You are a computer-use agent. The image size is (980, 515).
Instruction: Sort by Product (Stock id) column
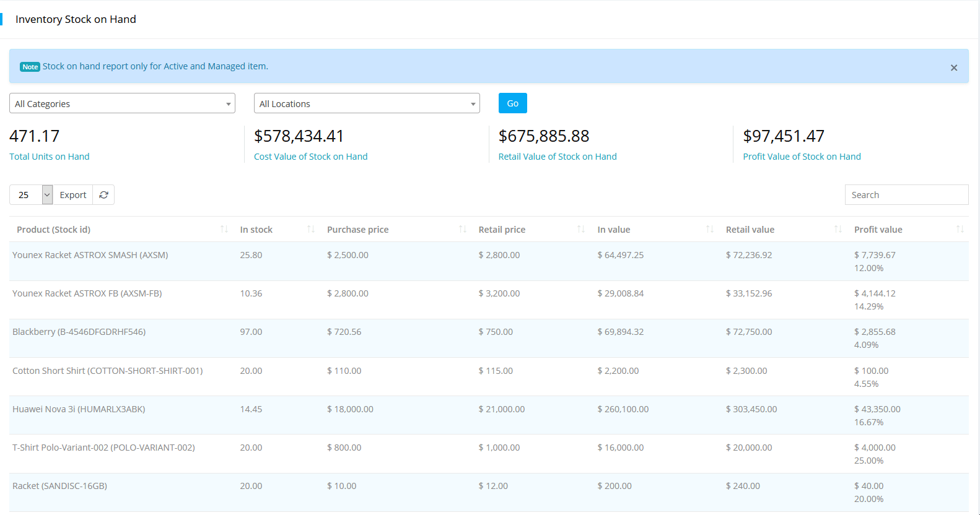pyautogui.click(x=224, y=230)
